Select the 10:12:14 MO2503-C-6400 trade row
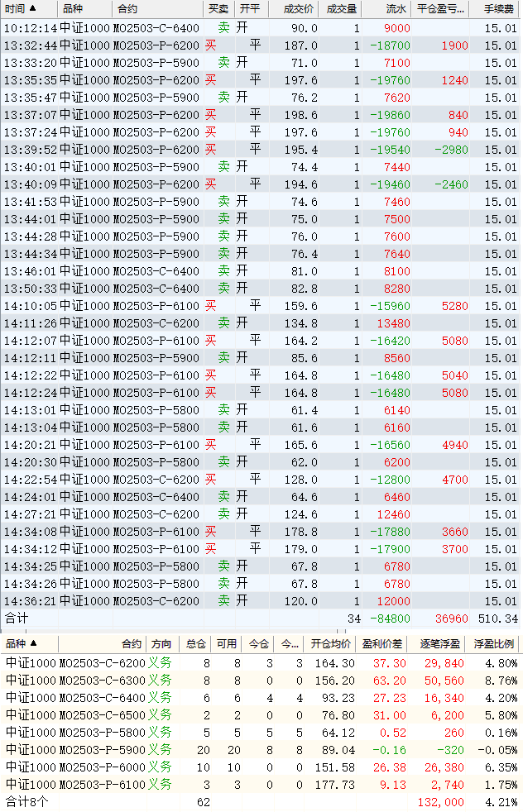 pyautogui.click(x=261, y=28)
